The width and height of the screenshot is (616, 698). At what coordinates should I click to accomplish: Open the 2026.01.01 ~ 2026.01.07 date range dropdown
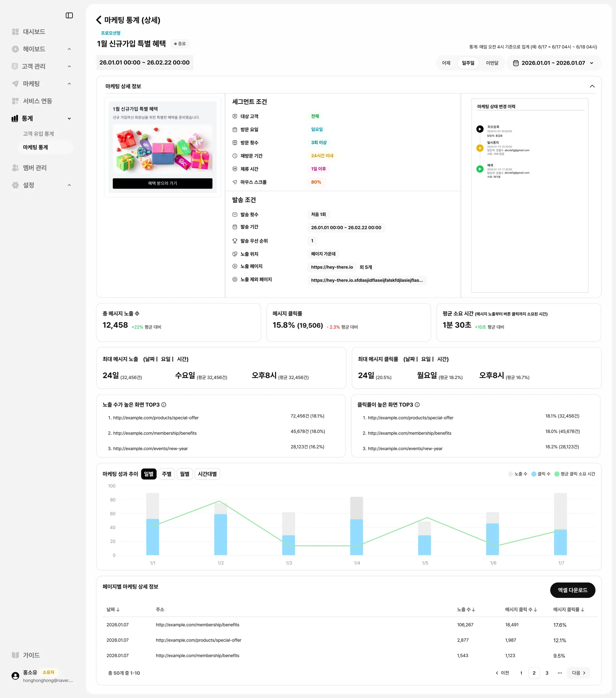click(x=553, y=63)
